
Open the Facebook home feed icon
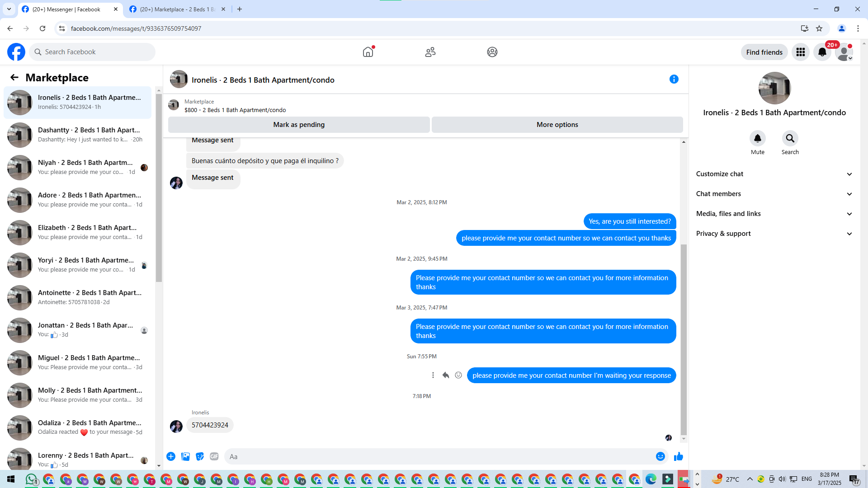click(368, 52)
